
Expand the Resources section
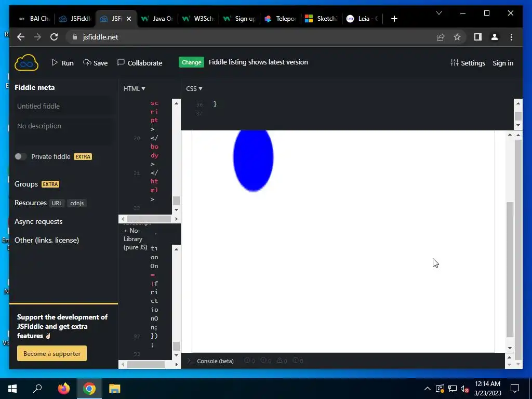coord(31,203)
